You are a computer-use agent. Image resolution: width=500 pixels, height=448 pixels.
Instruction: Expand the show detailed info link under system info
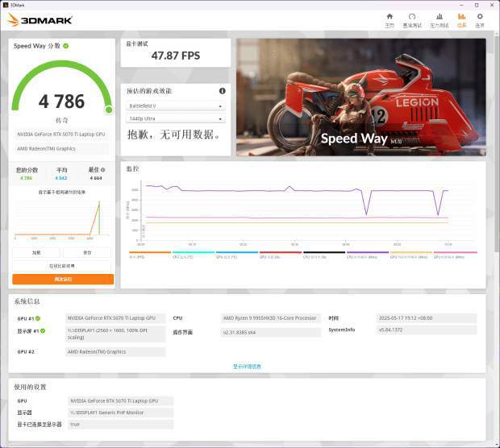pyautogui.click(x=247, y=367)
